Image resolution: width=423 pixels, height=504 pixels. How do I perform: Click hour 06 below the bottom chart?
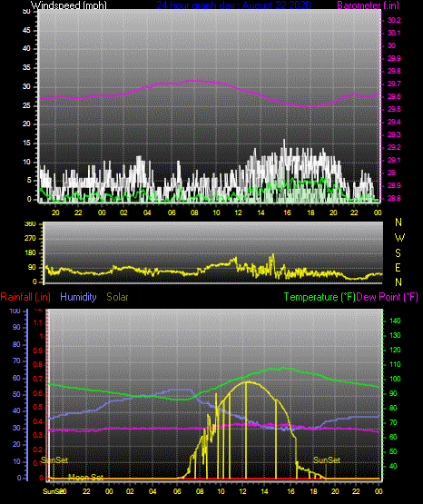[177, 491]
